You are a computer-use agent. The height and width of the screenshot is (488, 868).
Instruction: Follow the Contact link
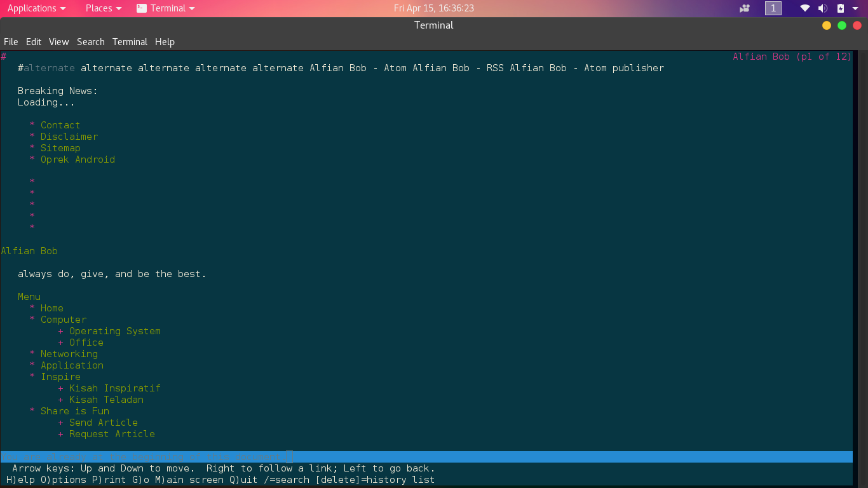click(x=60, y=125)
